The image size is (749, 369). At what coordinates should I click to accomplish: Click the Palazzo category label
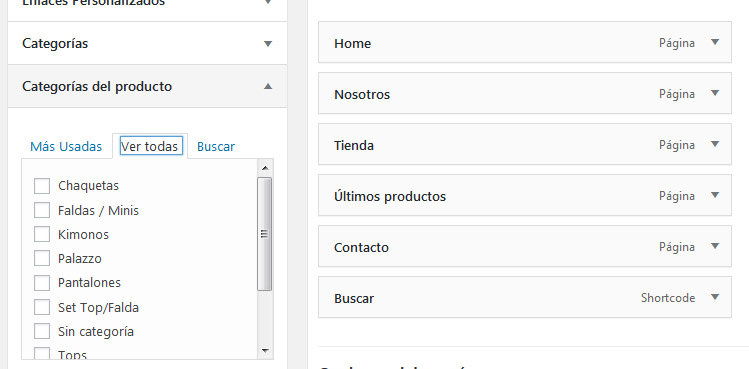pyautogui.click(x=80, y=259)
